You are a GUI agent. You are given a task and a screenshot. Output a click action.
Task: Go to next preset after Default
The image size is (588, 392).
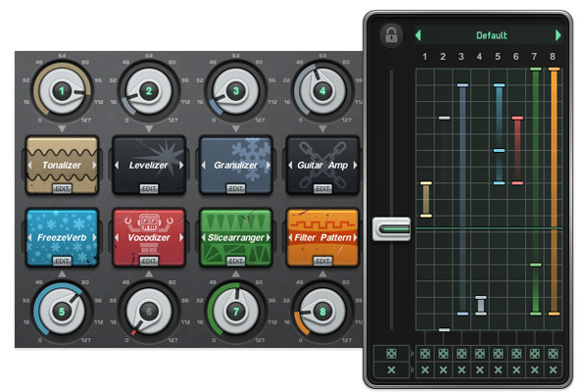[558, 35]
